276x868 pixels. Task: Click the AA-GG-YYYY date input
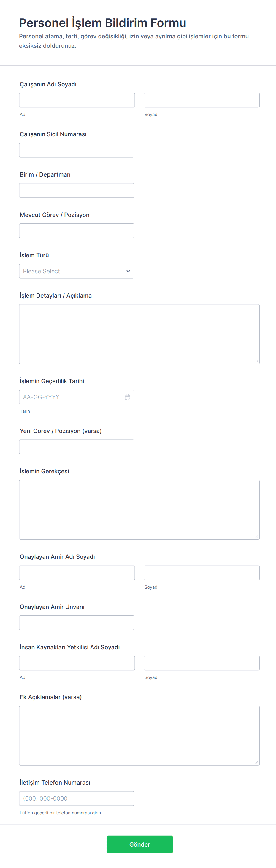coord(71,397)
